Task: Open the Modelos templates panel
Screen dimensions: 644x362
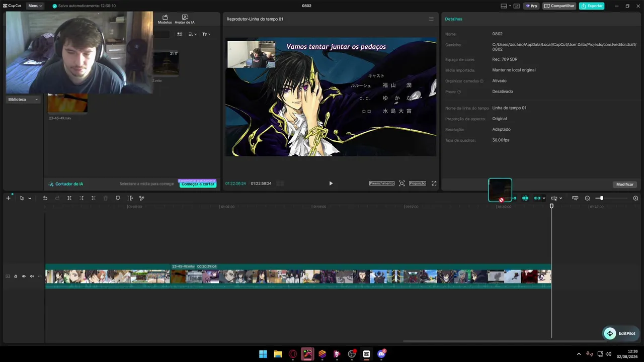Action: (165, 19)
